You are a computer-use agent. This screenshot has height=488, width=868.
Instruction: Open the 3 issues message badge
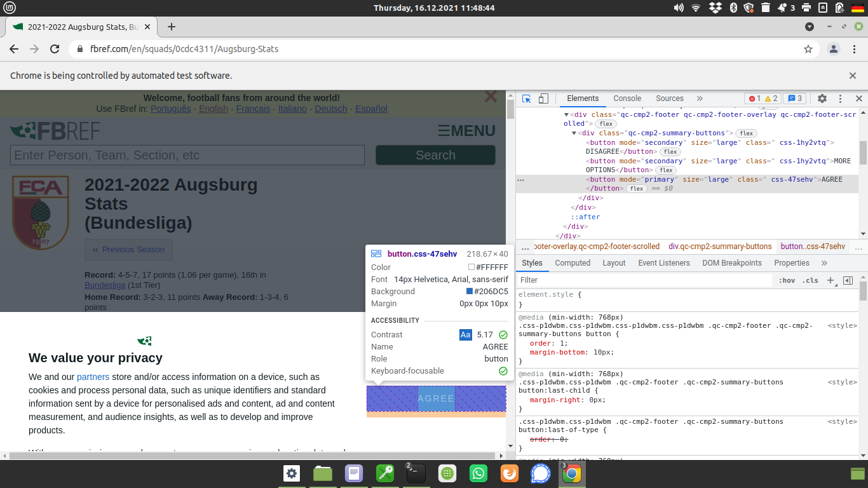click(794, 98)
